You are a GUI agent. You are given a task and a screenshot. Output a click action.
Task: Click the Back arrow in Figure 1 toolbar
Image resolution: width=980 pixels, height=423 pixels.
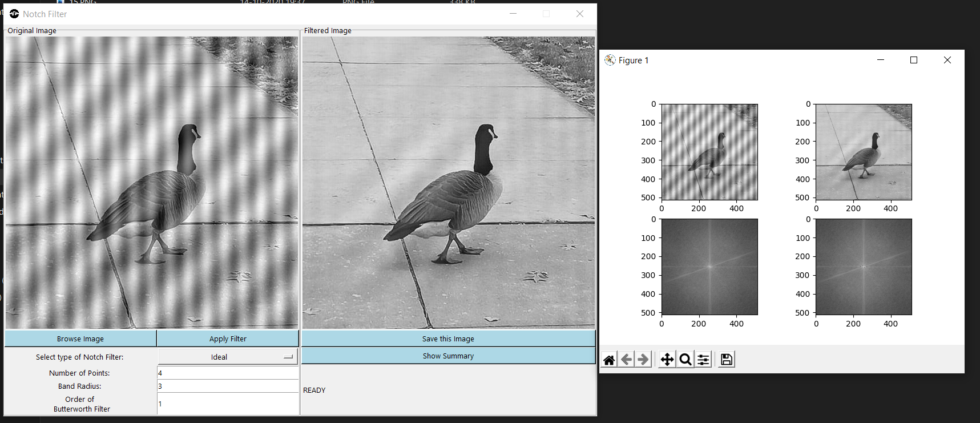coord(626,360)
